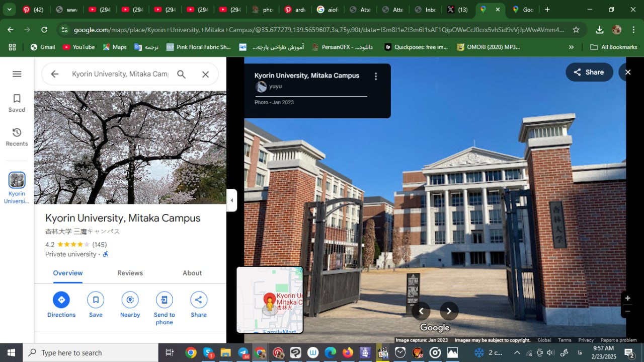The image size is (644, 362).
Task: Click the Directions icon button
Action: point(61,300)
